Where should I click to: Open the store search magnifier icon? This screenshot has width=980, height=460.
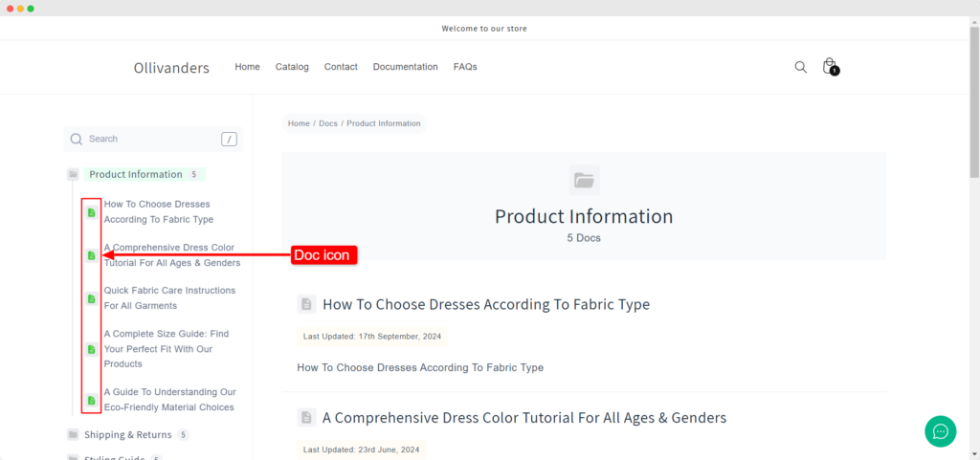(801, 67)
